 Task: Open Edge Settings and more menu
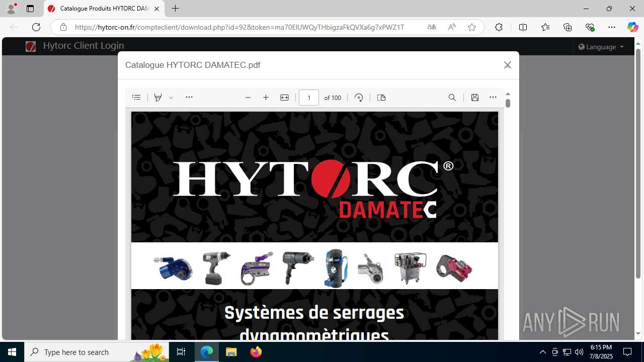pos(612,27)
